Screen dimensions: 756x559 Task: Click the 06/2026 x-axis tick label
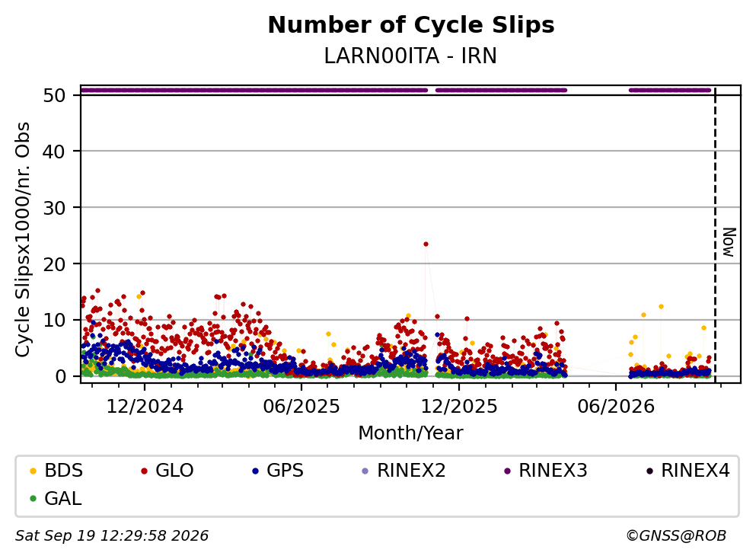[x=616, y=407]
